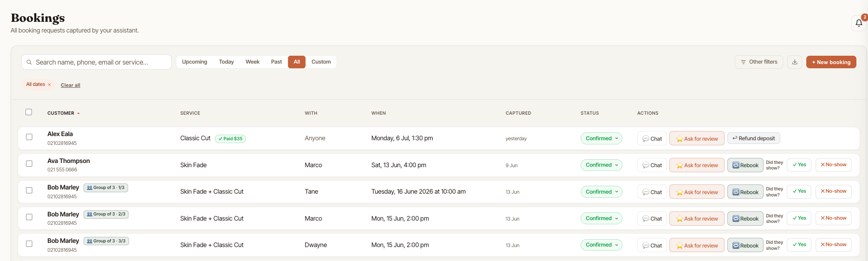Image resolution: width=868 pixels, height=261 pixels.
Task: Rebook Bob Marley with Dwayne
Action: pyautogui.click(x=745, y=245)
